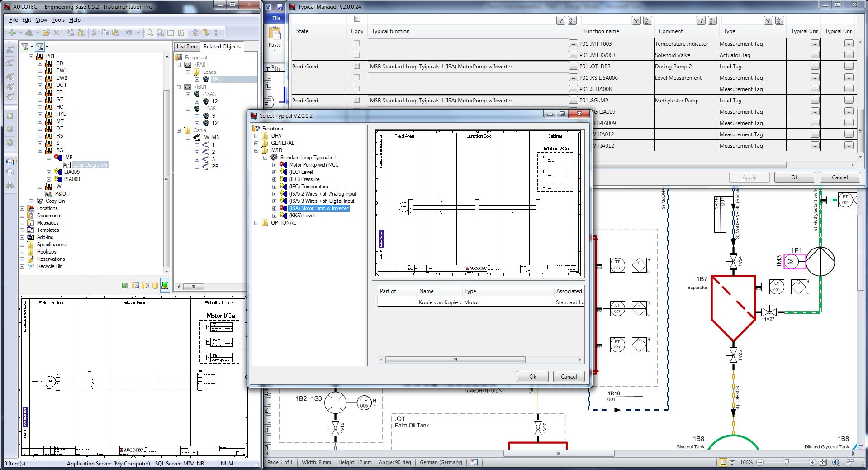Click the help question mark toolbar icon
Screen dimensions: 868x470
(x=195, y=33)
